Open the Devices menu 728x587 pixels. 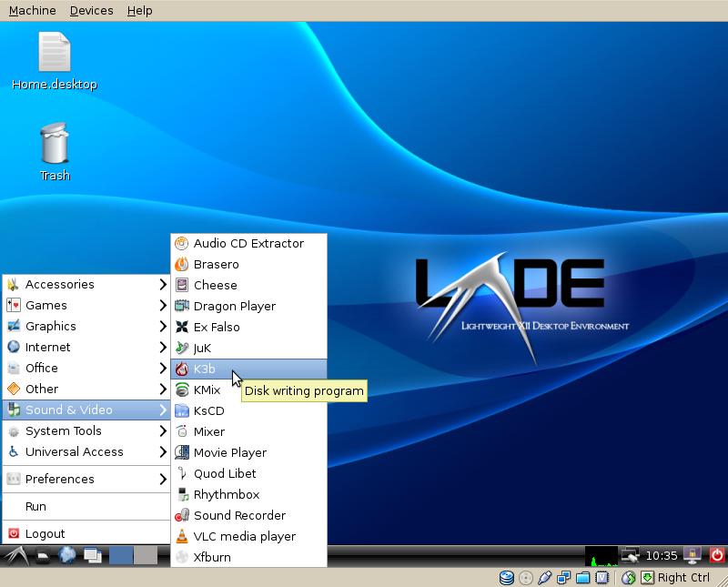point(92,10)
